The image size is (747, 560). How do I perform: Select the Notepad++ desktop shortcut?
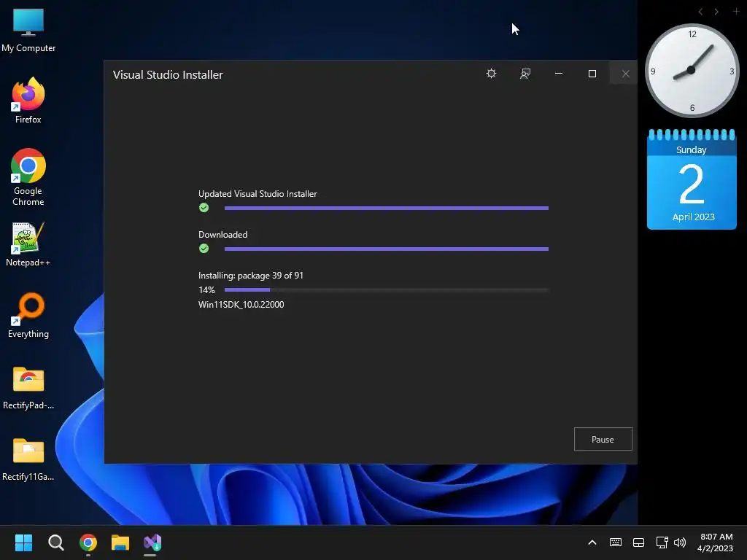[x=28, y=244]
